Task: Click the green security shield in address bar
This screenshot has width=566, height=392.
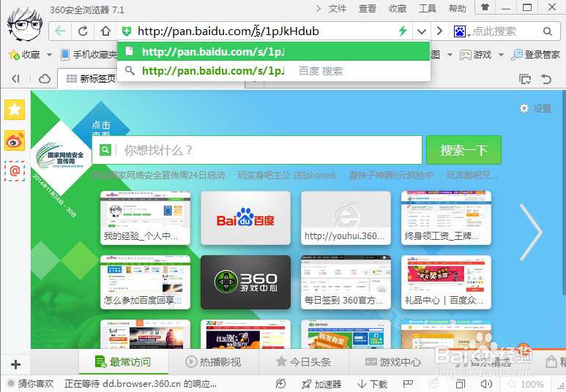Action: click(x=127, y=31)
